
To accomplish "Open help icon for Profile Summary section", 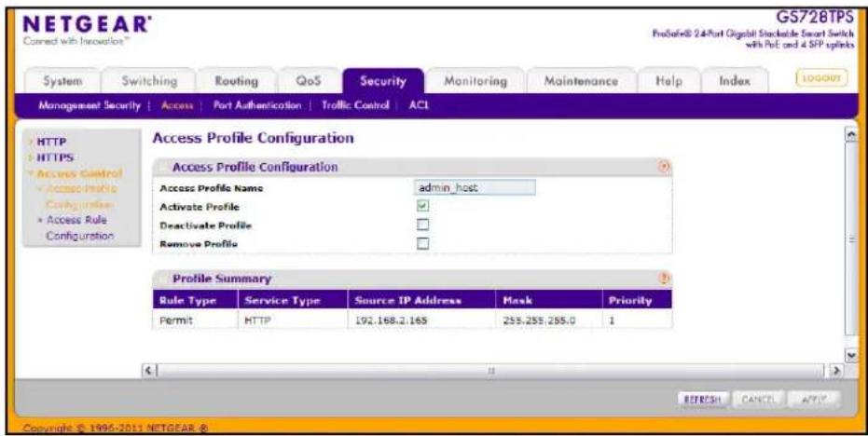I will point(664,279).
